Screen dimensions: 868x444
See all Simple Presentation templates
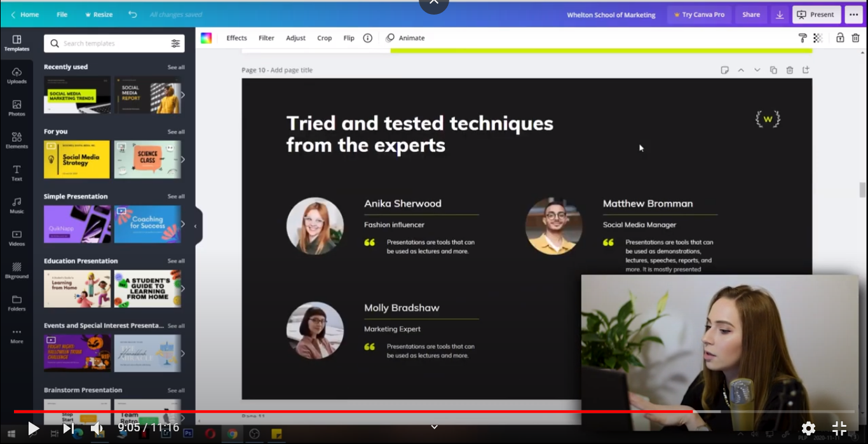point(176,197)
